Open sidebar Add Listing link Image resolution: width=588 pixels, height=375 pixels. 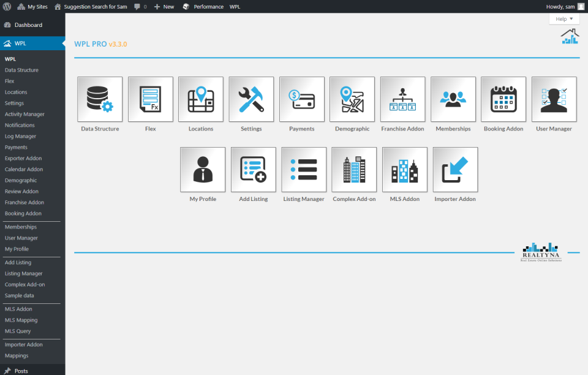[18, 262]
